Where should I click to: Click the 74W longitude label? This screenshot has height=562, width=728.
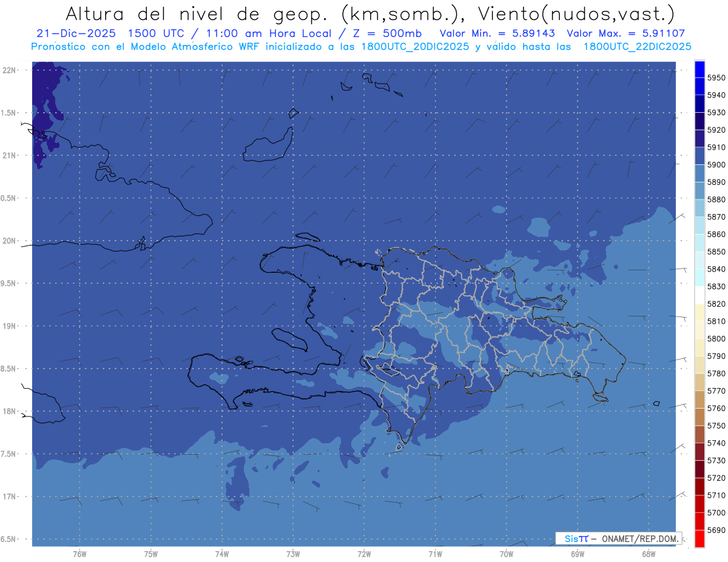[x=222, y=554]
